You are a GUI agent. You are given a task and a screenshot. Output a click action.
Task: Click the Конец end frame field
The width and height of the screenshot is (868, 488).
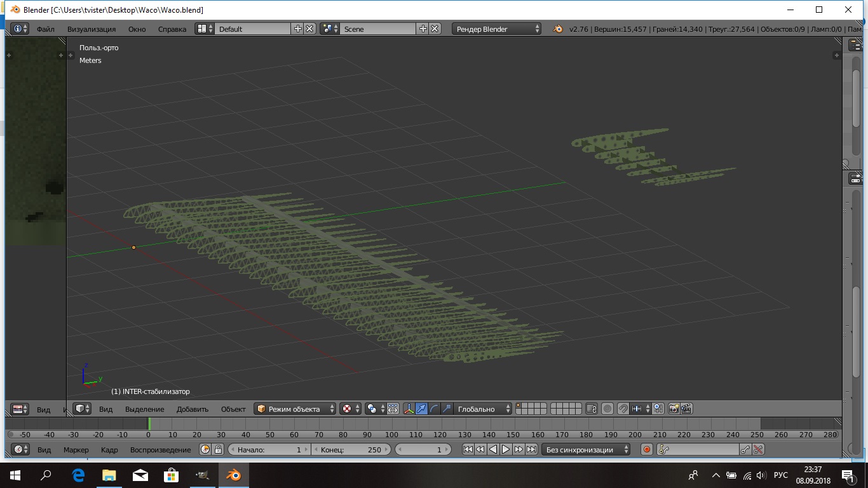click(351, 450)
